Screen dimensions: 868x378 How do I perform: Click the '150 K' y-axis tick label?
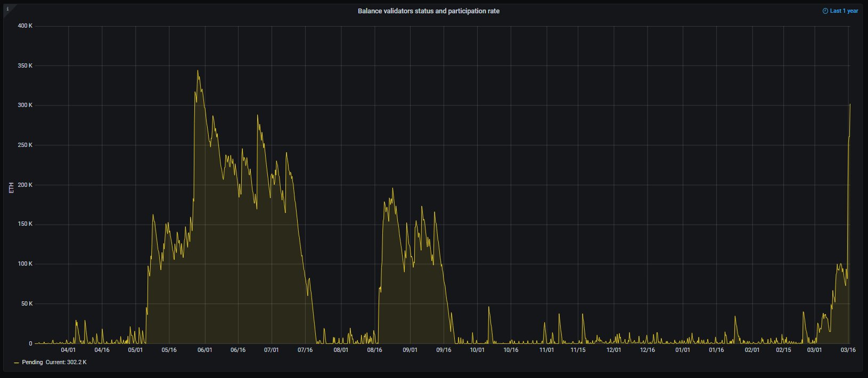coord(25,224)
